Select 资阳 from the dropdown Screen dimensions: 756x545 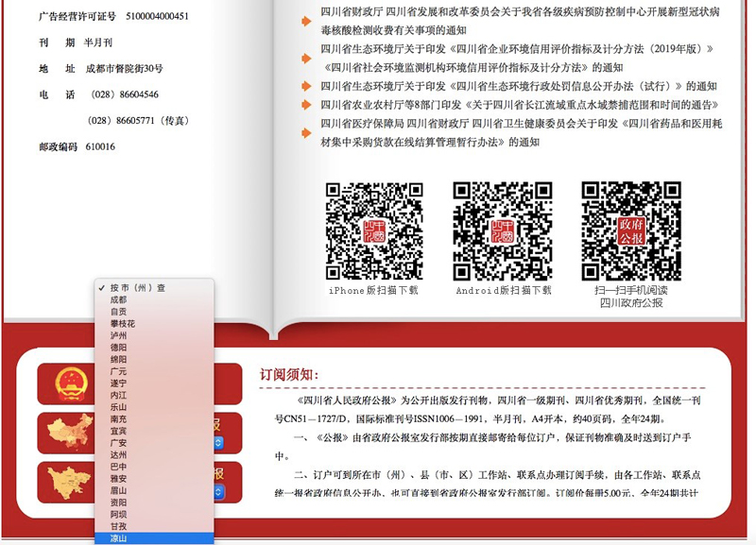[154, 502]
